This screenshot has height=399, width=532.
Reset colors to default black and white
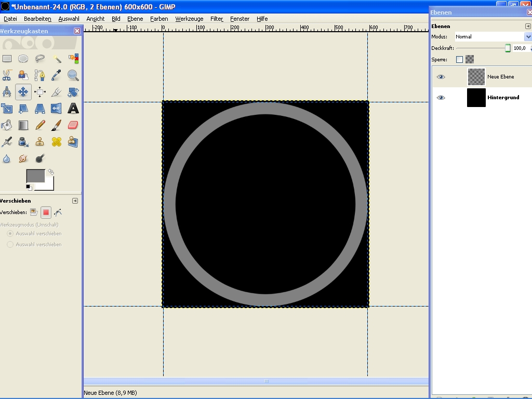29,187
